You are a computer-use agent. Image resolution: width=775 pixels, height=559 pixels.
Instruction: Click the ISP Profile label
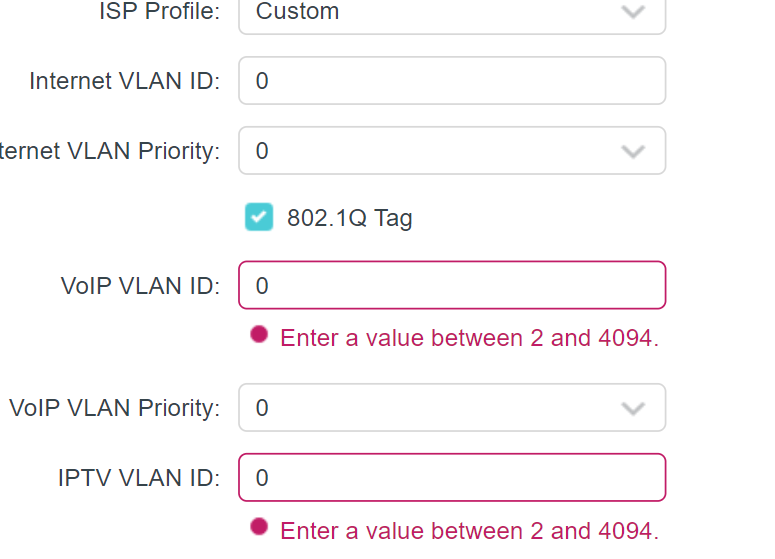click(159, 12)
